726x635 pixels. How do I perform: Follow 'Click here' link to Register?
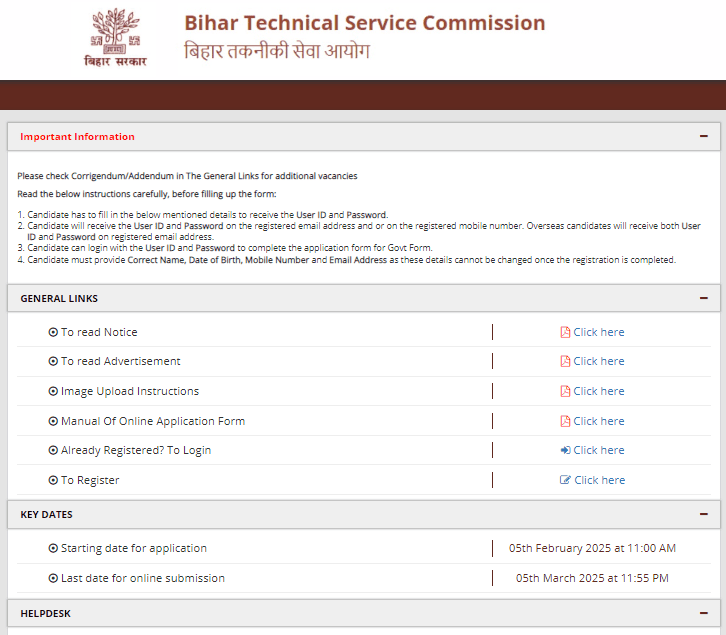pos(598,480)
